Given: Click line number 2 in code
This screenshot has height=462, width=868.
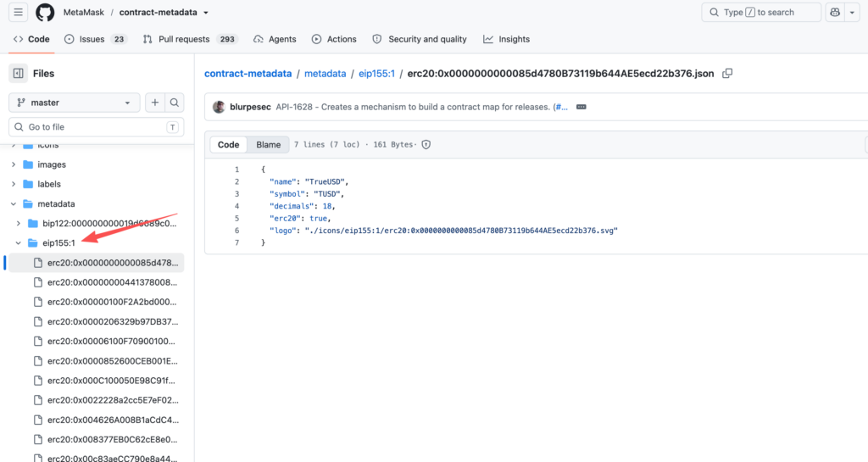Looking at the screenshot, I should [237, 181].
